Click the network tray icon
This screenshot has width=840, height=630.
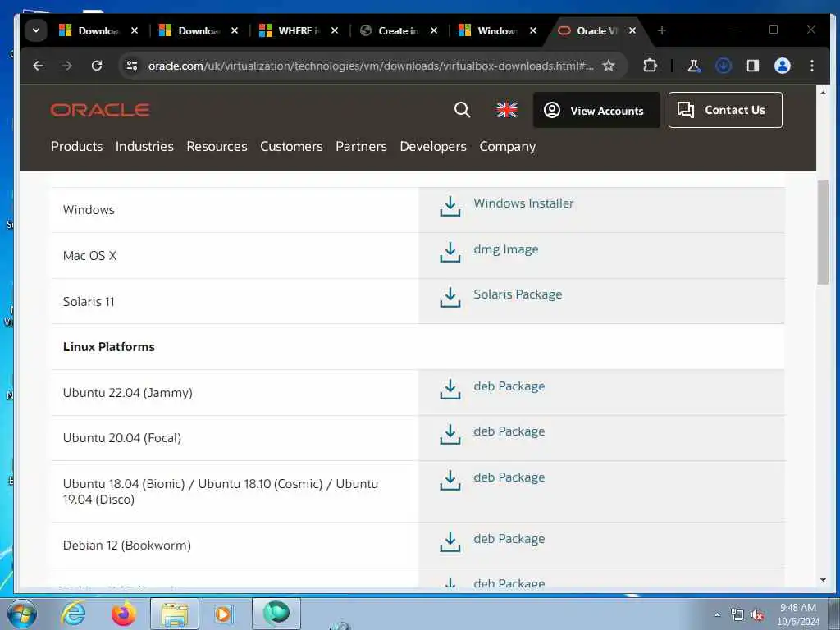737,615
